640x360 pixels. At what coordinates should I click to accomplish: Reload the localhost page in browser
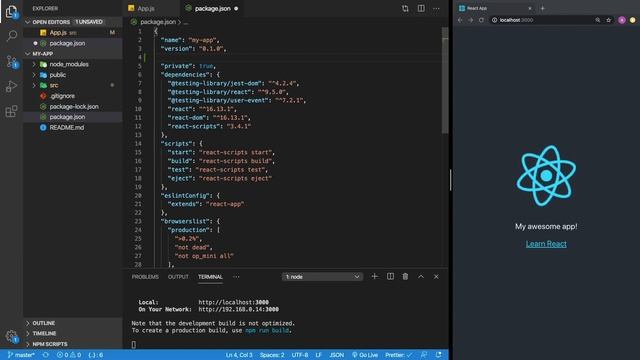[x=481, y=20]
